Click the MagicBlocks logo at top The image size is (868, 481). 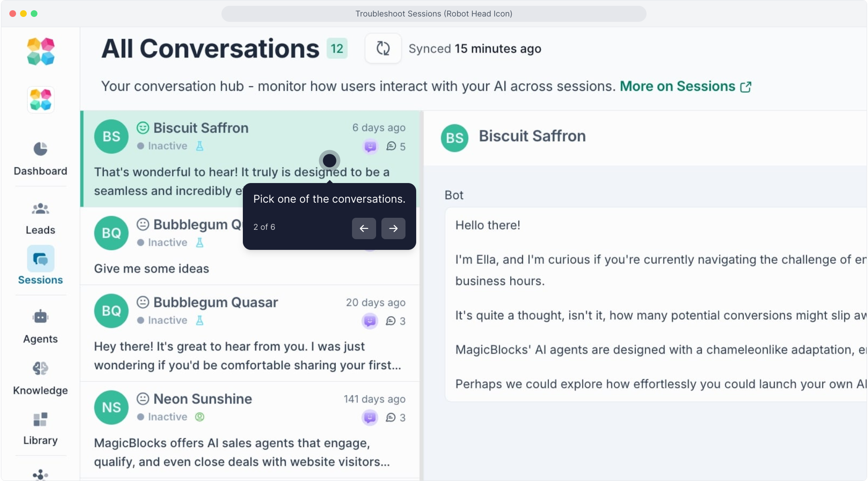[x=41, y=52]
